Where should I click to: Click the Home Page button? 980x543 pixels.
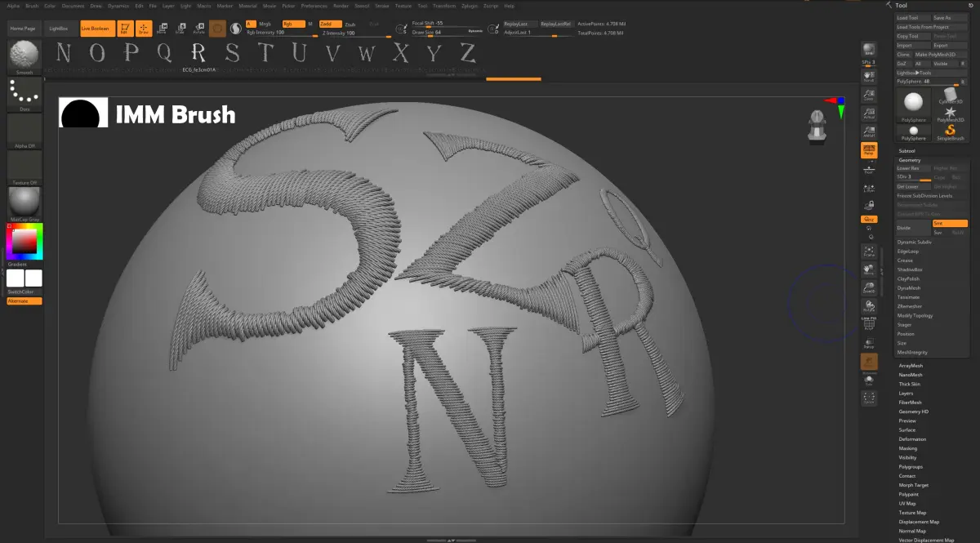click(23, 29)
